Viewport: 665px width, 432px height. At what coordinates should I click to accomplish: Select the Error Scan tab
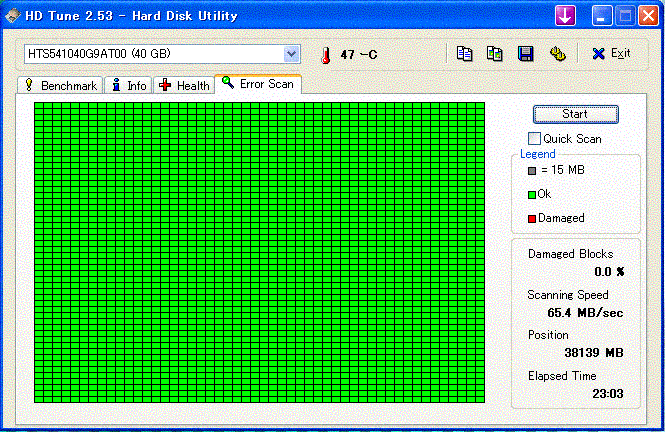258,84
